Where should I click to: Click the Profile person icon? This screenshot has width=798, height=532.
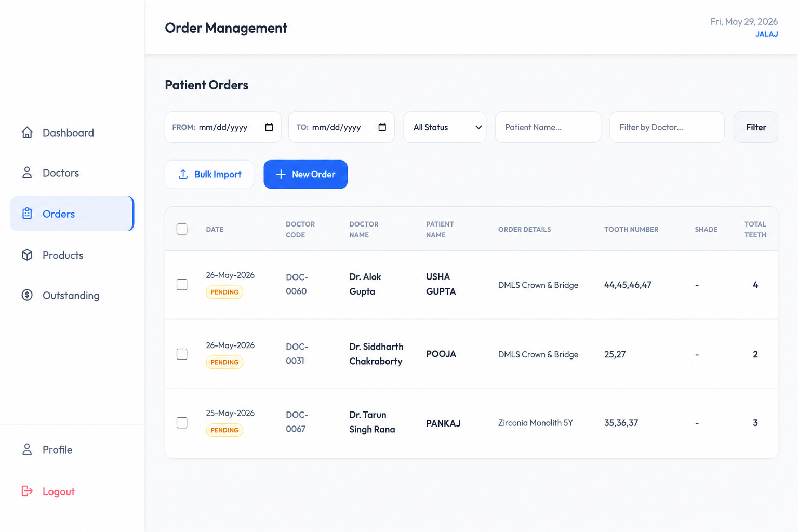(27, 449)
